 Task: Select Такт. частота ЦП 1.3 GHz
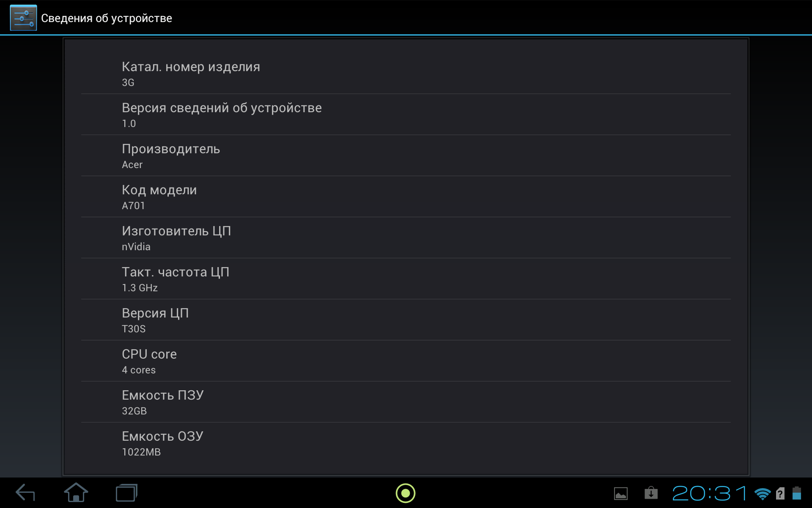[406, 279]
